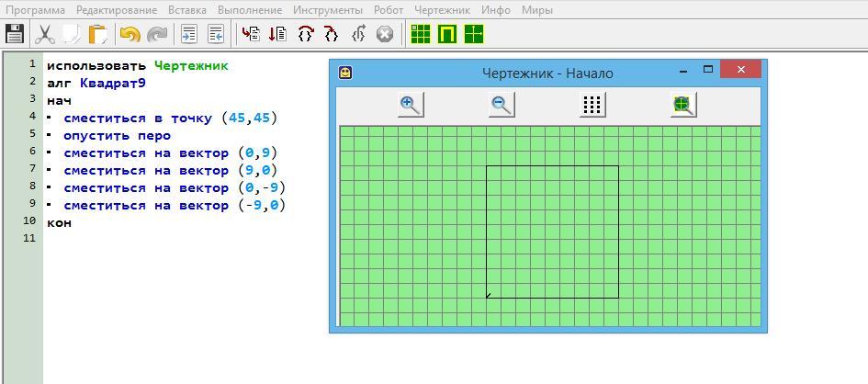Image resolution: width=868 pixels, height=384 pixels.
Task: Click the 'кон' keyword line
Action: [x=59, y=223]
